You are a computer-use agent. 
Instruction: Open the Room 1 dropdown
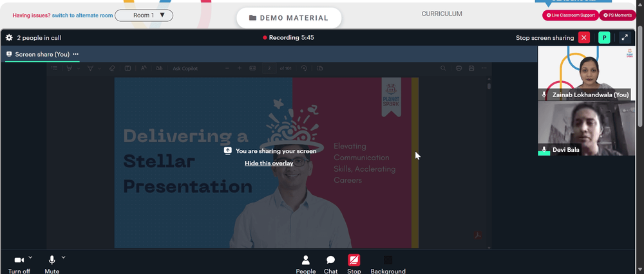click(x=144, y=15)
